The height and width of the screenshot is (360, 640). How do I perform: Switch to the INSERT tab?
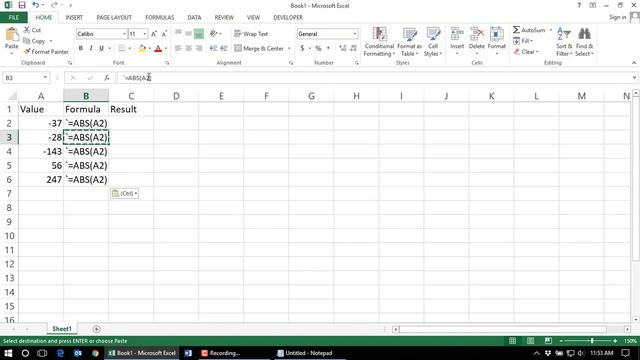point(74,18)
